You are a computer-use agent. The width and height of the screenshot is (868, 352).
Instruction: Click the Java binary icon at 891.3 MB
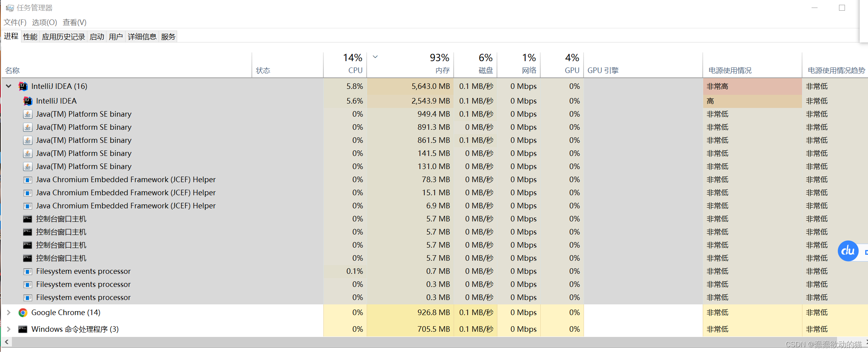tap(27, 127)
